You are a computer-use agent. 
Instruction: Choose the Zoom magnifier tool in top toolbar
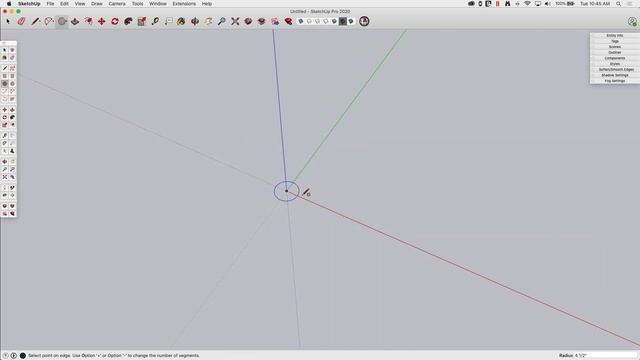[x=222, y=21]
